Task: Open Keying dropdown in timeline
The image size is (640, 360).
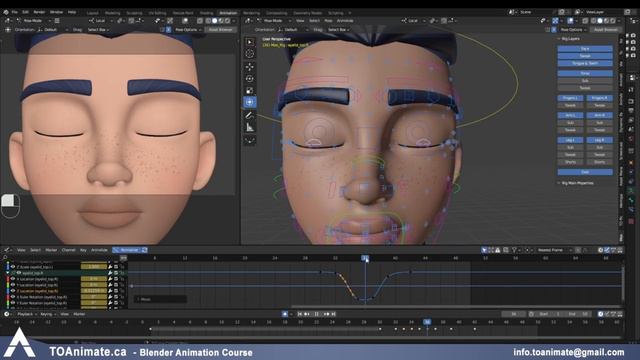Action: [x=48, y=314]
